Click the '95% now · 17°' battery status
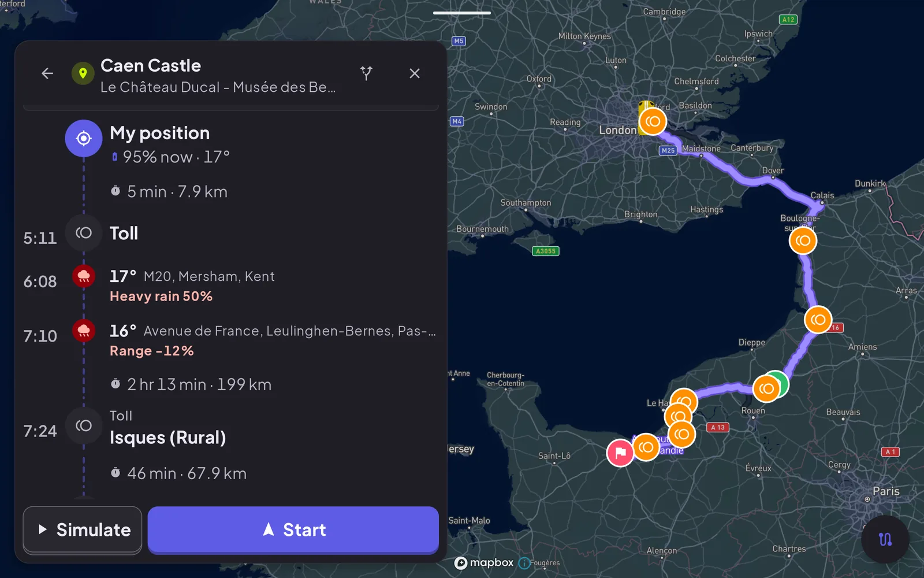Viewport: 924px width, 578px height. pos(170,157)
